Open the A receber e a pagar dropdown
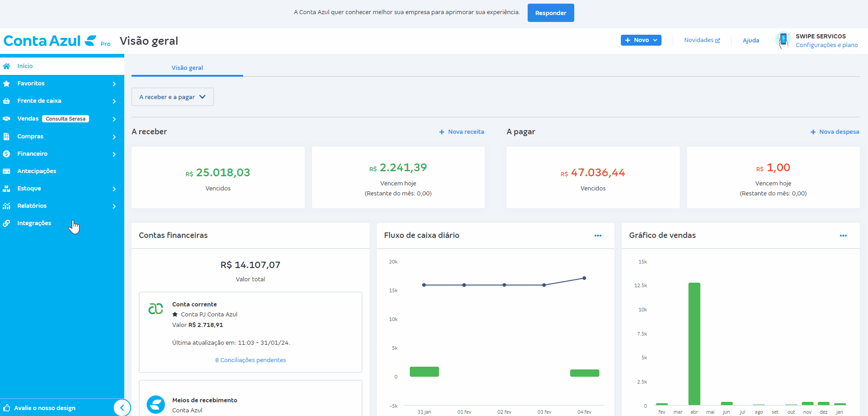The height and width of the screenshot is (416, 868). (172, 96)
